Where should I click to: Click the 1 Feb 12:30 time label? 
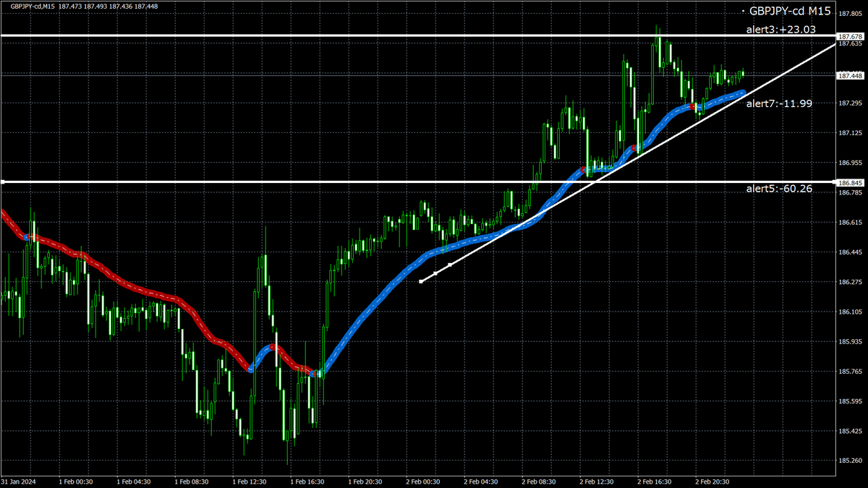click(249, 481)
